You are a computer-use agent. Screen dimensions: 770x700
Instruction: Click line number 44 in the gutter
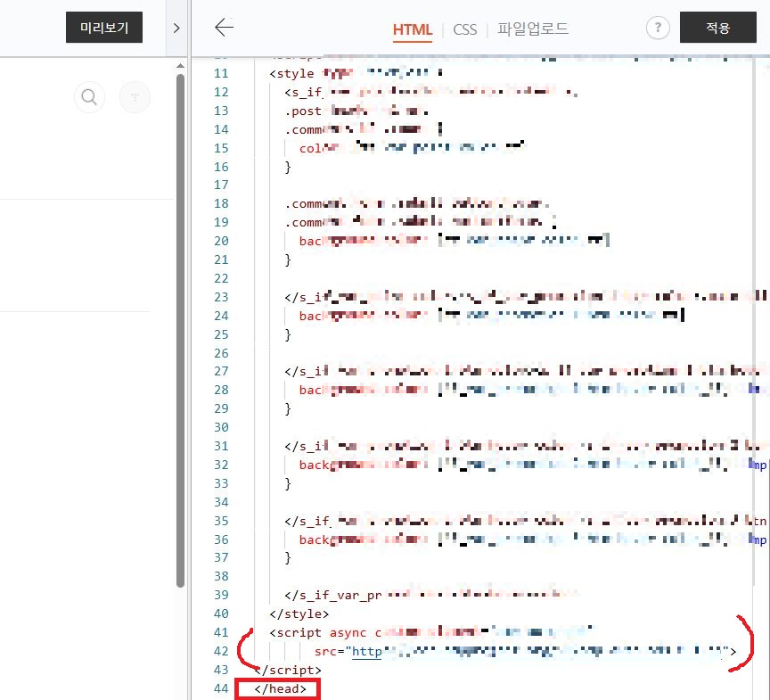[x=221, y=688]
